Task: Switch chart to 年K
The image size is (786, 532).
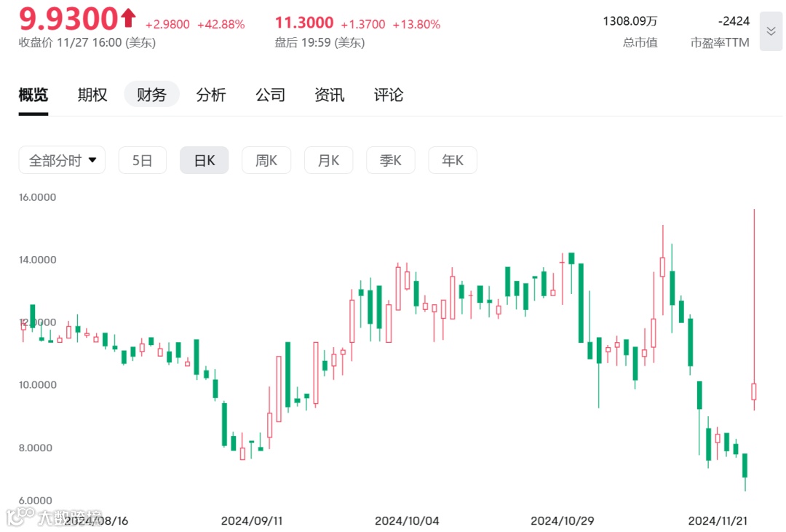Action: coord(453,160)
